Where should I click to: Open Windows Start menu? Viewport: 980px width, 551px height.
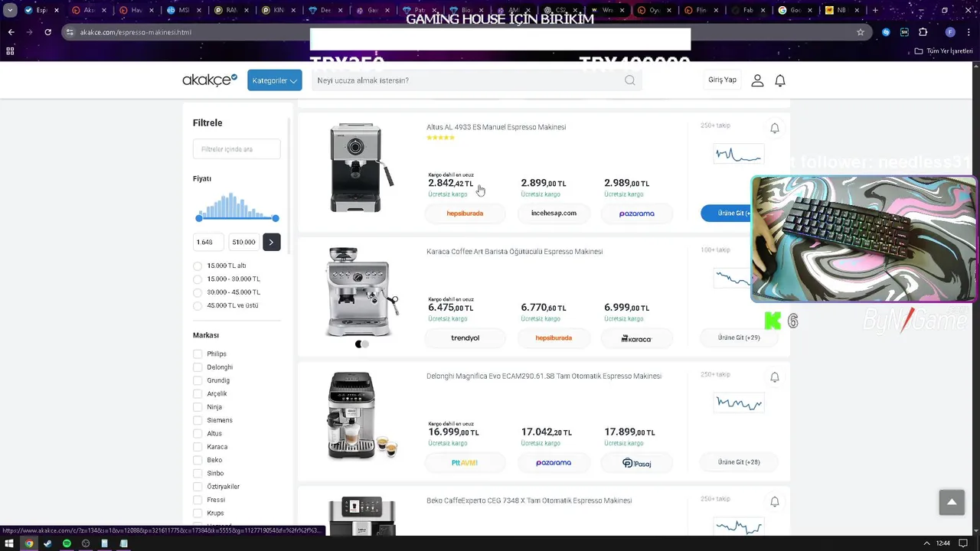[9, 543]
